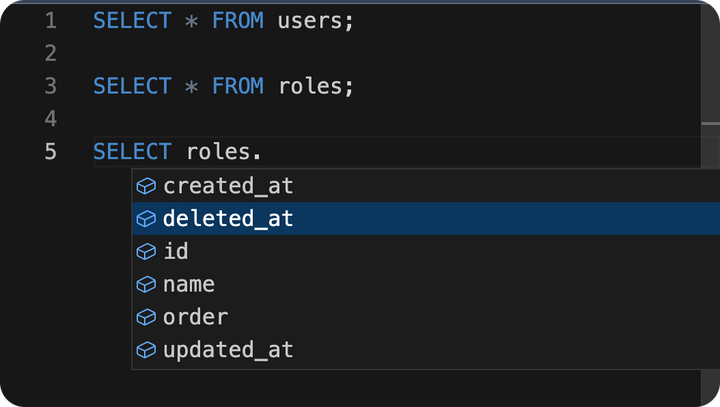
Task: Click the SELECT keyword on line 1
Action: [x=133, y=20]
